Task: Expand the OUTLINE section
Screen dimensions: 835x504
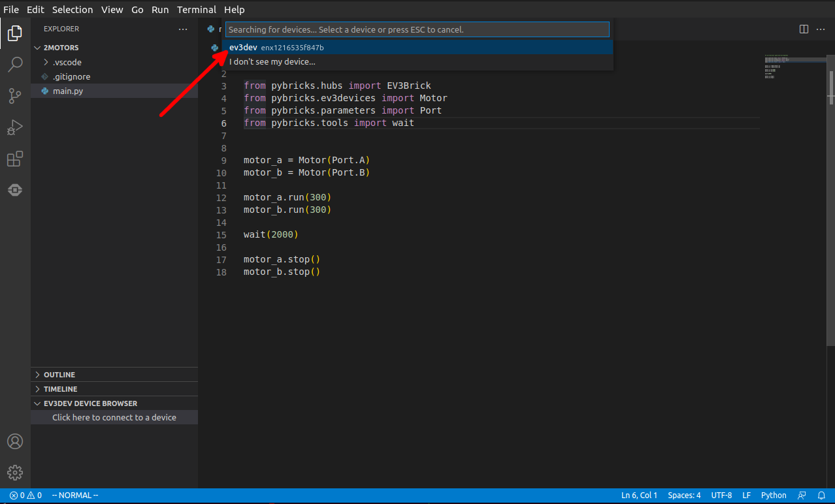Action: tap(59, 375)
